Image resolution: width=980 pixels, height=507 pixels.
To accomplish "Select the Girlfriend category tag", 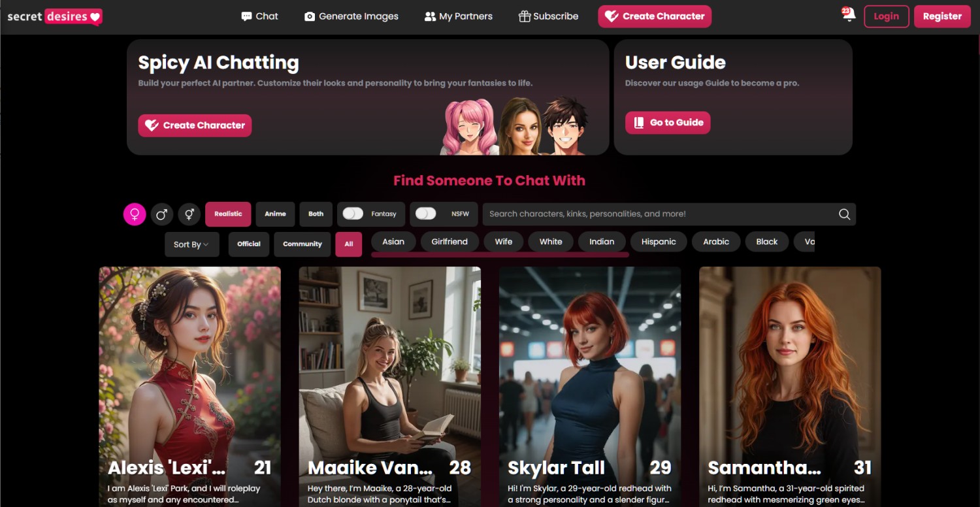I will [x=449, y=242].
